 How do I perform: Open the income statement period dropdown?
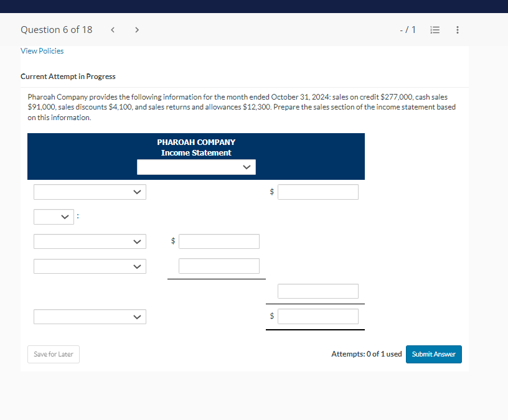196,167
